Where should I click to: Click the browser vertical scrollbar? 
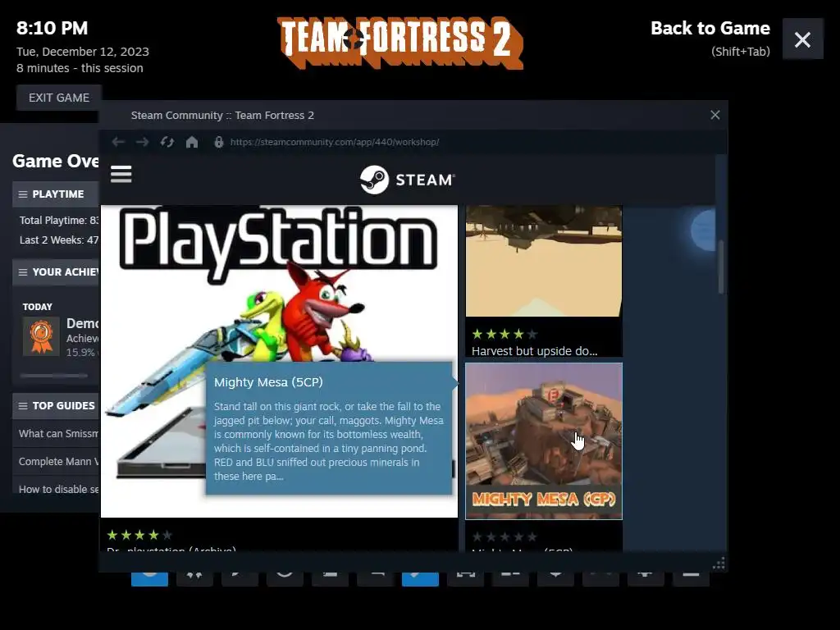tap(721, 267)
